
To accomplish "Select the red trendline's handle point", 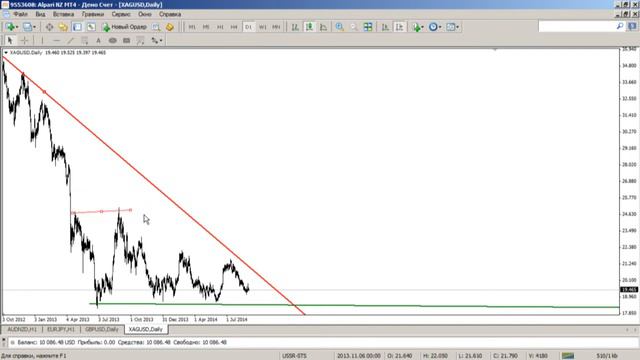I will click(x=44, y=92).
